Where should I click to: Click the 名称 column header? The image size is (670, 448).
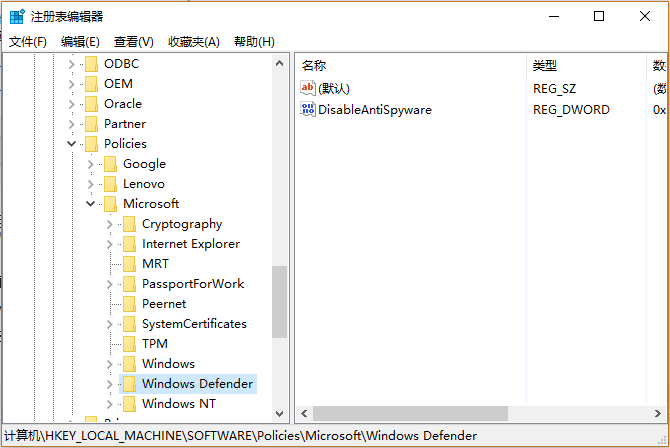[410, 65]
